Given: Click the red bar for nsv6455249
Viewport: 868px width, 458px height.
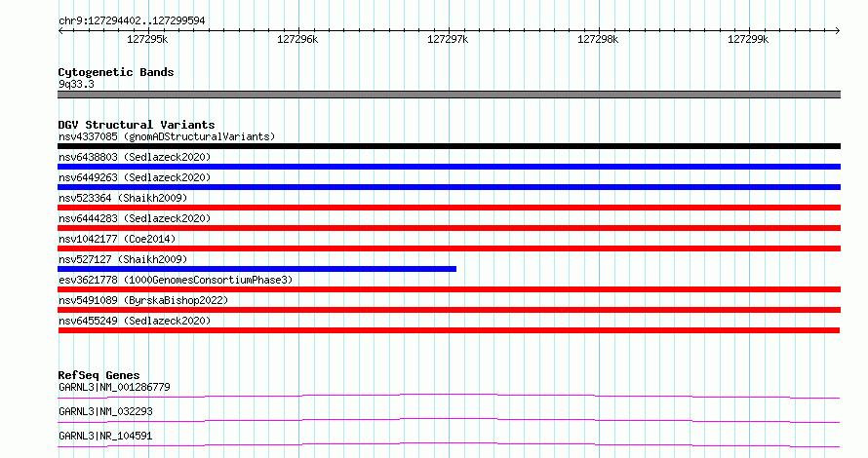Looking at the screenshot, I should tap(449, 330).
